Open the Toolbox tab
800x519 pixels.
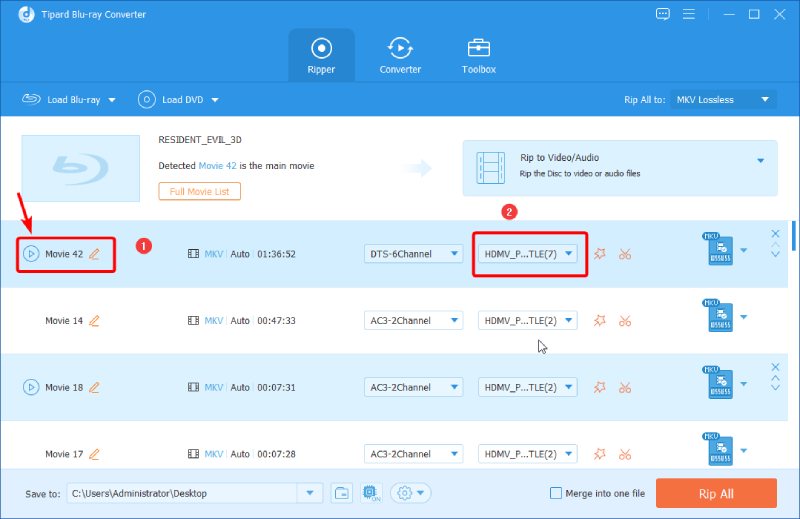point(479,56)
